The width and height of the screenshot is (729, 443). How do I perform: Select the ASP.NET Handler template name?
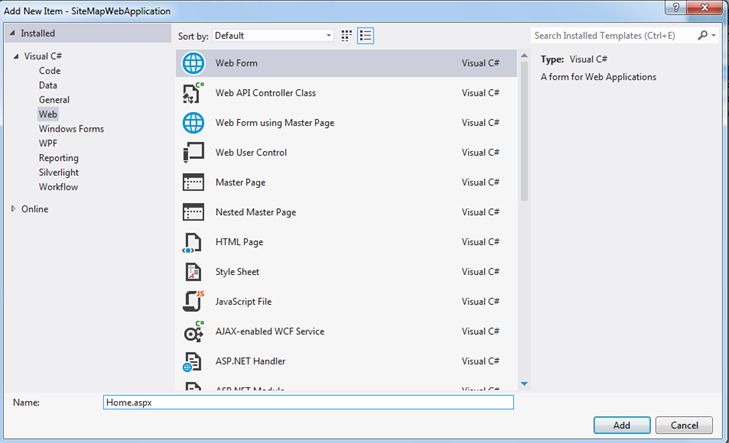250,361
